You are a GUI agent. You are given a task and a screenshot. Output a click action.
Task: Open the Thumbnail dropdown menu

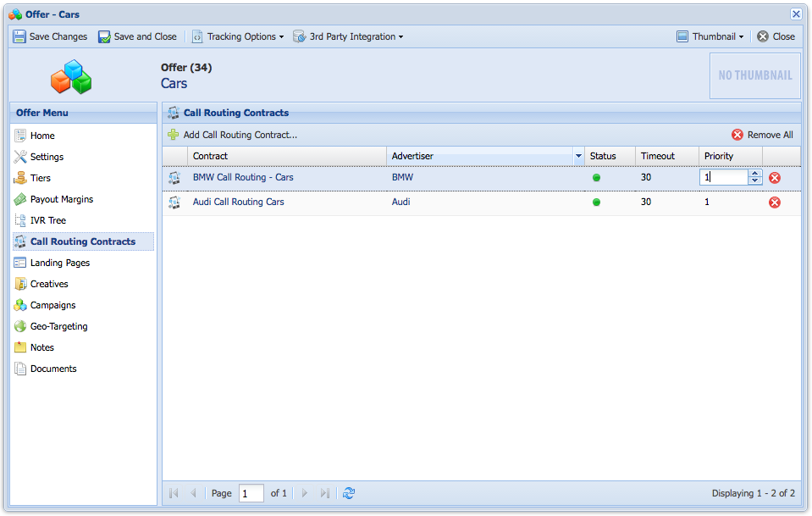pos(710,36)
